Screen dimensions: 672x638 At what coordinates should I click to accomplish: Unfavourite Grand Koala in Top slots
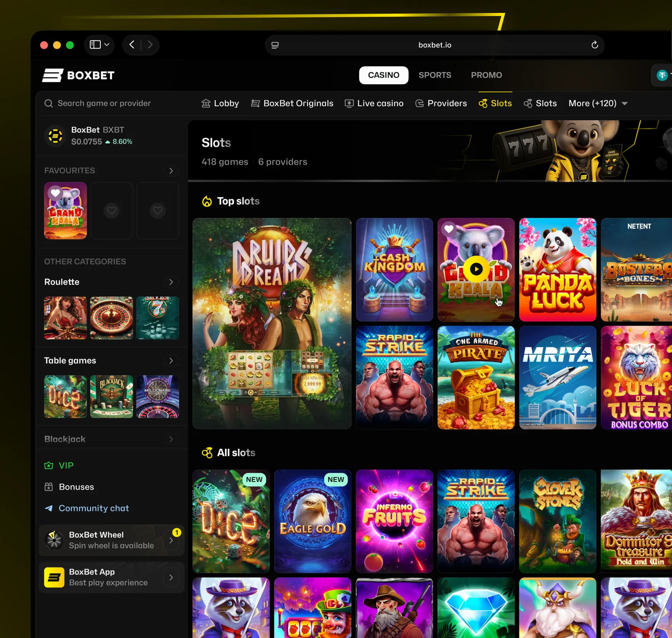click(449, 229)
